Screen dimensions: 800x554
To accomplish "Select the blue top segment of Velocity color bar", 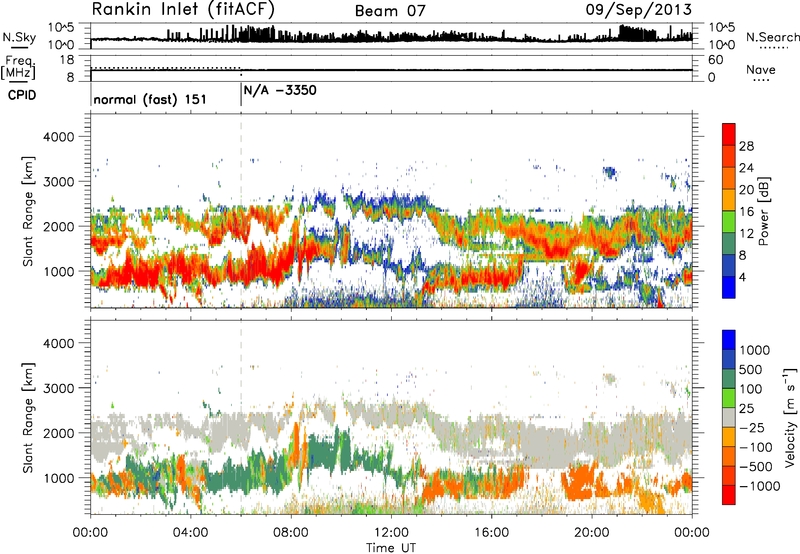I will (x=729, y=340).
